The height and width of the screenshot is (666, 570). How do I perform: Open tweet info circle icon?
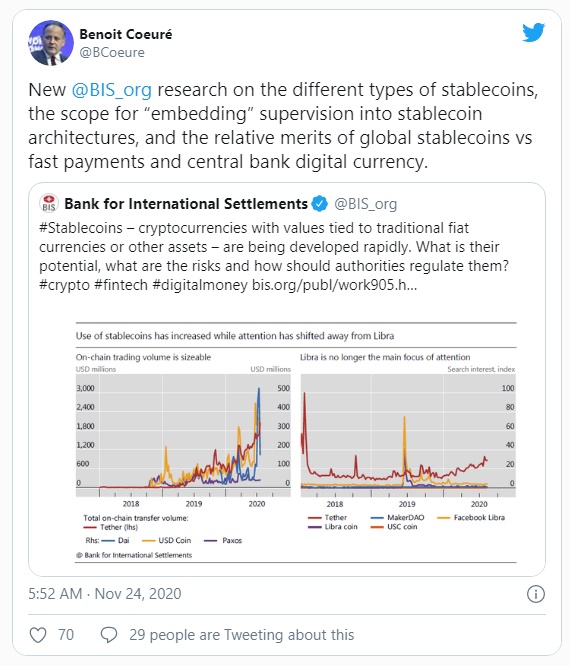click(536, 594)
